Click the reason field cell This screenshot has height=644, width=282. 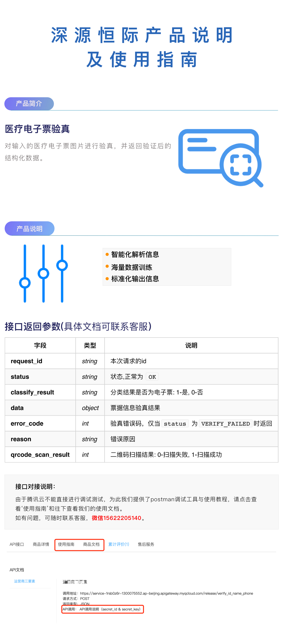[x=40, y=439]
